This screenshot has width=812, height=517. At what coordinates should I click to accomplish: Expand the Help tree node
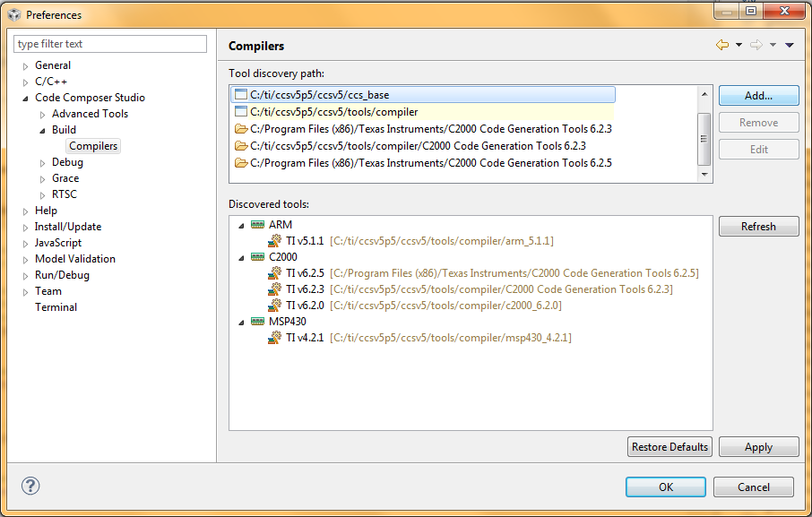pyautogui.click(x=25, y=211)
